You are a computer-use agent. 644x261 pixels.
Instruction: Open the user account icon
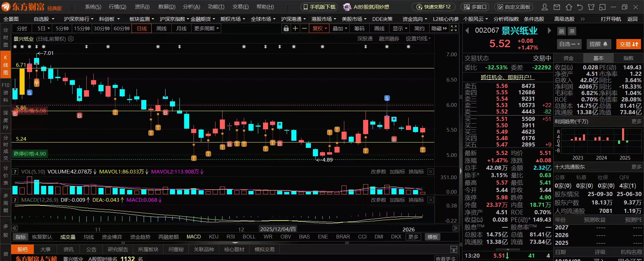[x=545, y=7]
